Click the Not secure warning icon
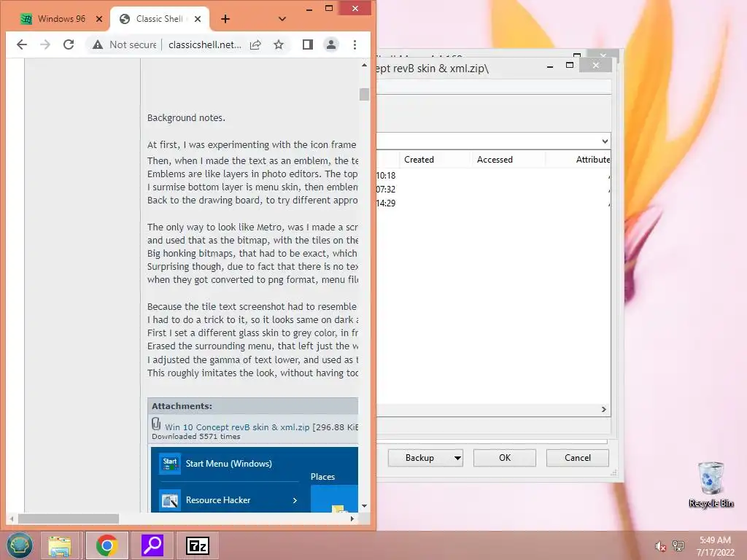Viewport: 747px width, 560px height. 98,44
